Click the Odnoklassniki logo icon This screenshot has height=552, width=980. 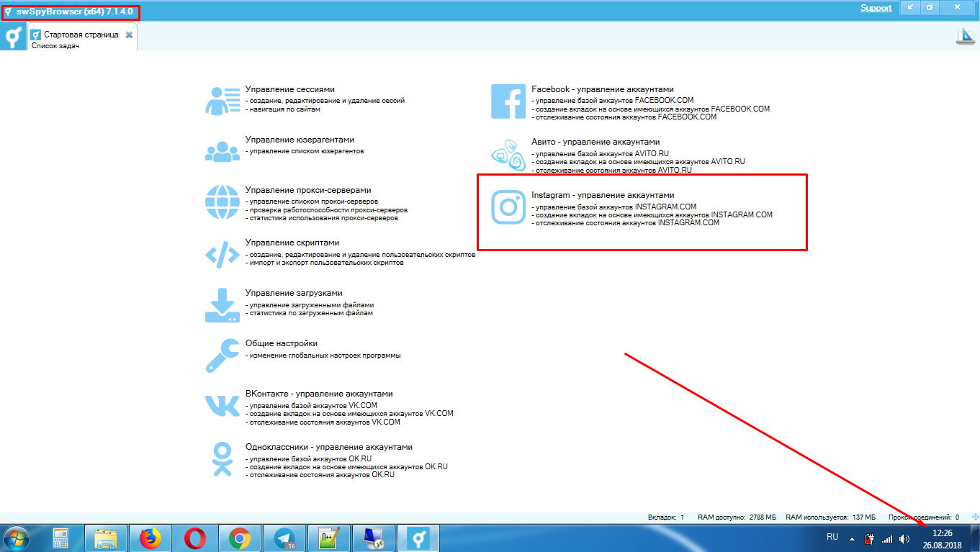coord(222,458)
